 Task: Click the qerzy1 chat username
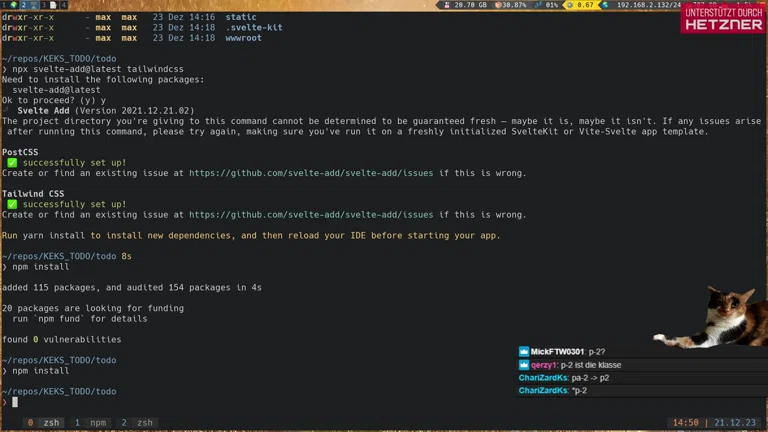click(x=544, y=365)
